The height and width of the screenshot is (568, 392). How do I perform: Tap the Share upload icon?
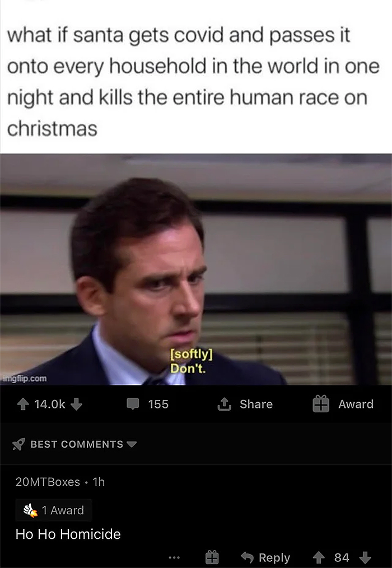coord(224,404)
